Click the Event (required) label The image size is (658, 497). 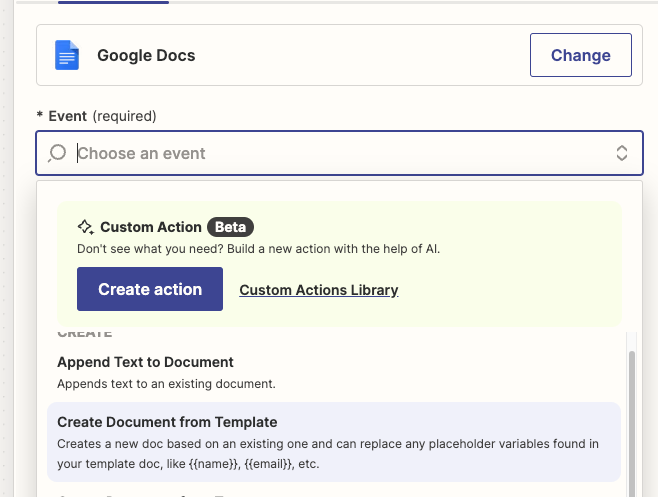pyautogui.click(x=97, y=116)
